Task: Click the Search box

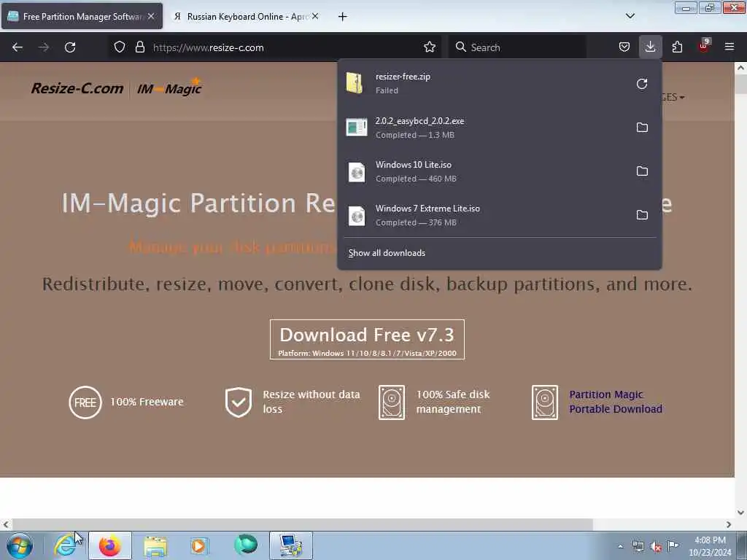Action: pyautogui.click(x=517, y=47)
